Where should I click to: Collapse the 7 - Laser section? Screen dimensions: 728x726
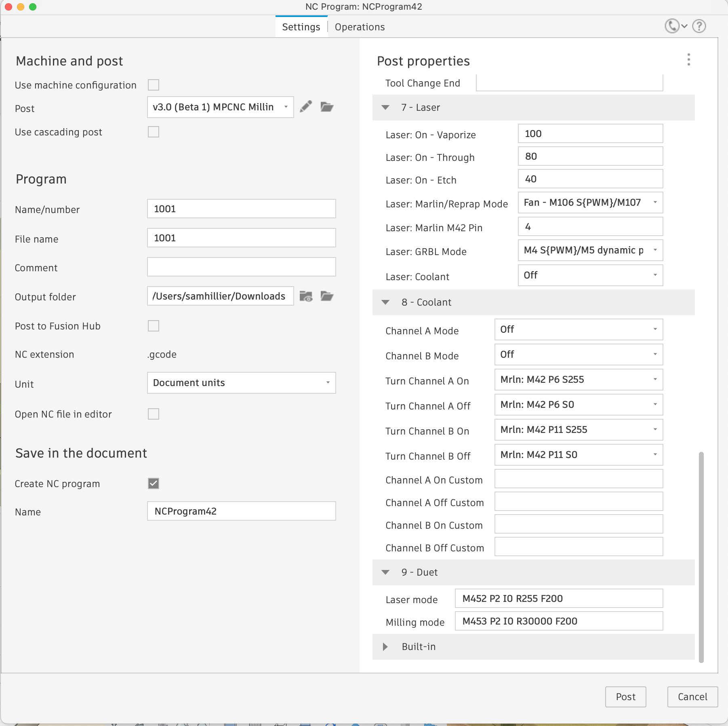pyautogui.click(x=385, y=108)
